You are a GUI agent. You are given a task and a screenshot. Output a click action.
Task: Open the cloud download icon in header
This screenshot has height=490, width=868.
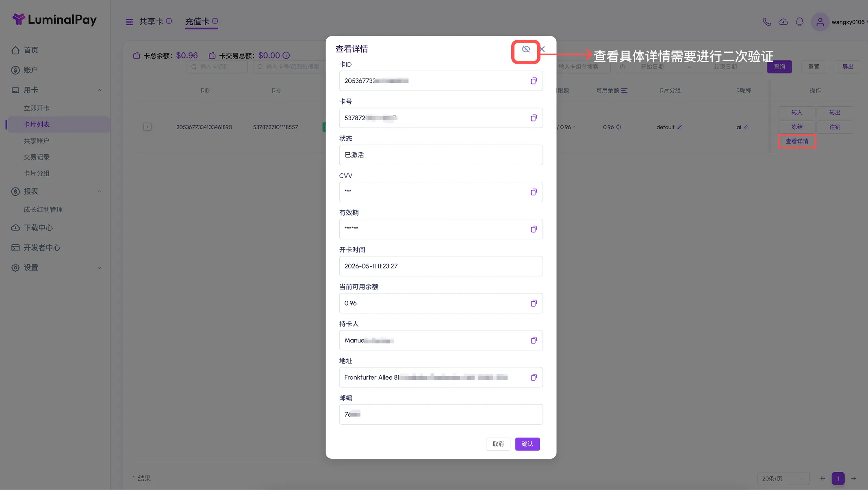pos(783,22)
